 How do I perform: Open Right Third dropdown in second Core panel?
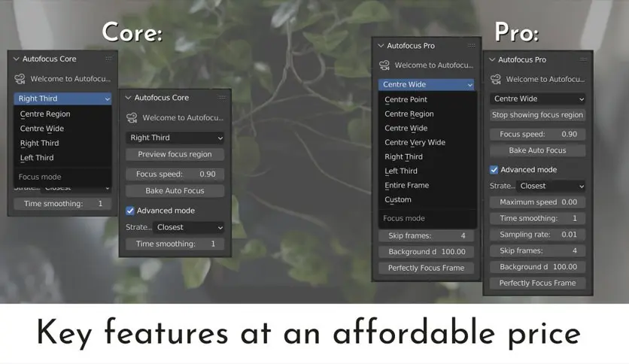[175, 138]
